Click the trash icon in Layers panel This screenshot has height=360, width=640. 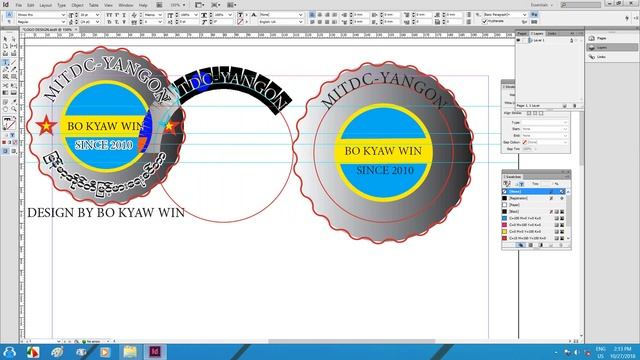tap(574, 106)
